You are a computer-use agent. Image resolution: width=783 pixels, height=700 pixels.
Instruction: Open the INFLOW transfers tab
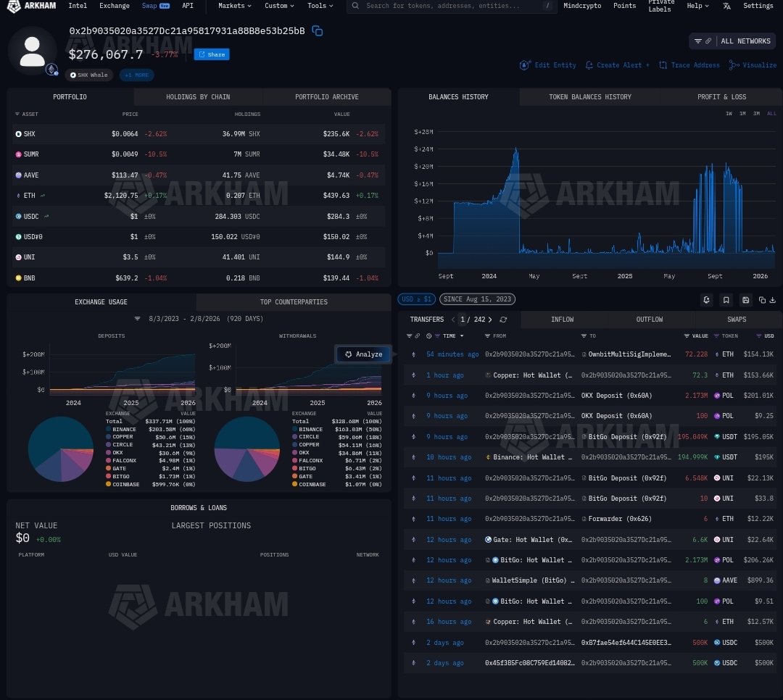563,320
